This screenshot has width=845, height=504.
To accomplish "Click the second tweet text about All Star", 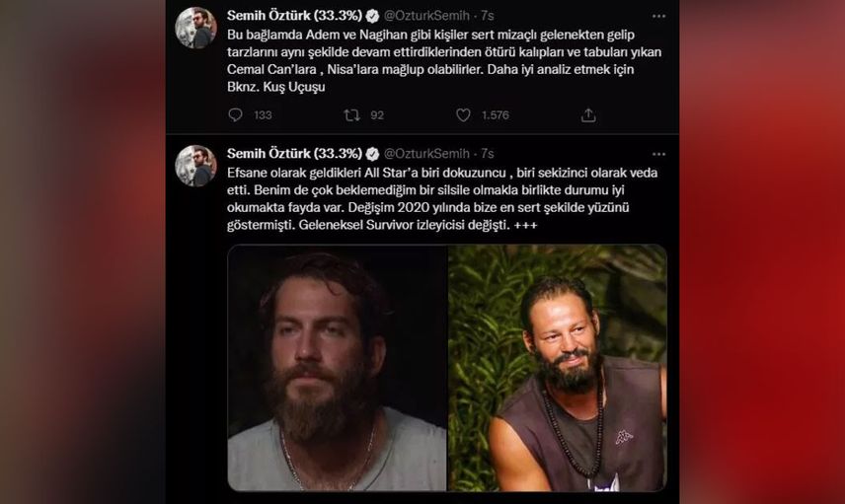I will 442,198.
